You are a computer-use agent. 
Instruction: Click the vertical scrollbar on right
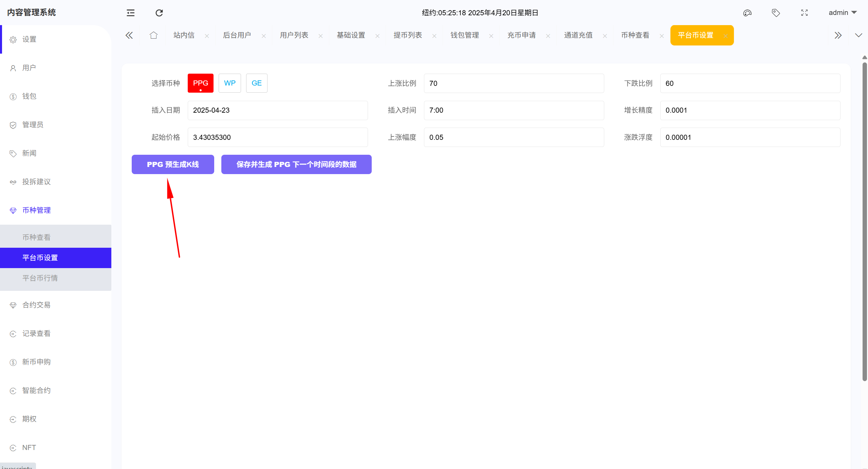coord(864,221)
